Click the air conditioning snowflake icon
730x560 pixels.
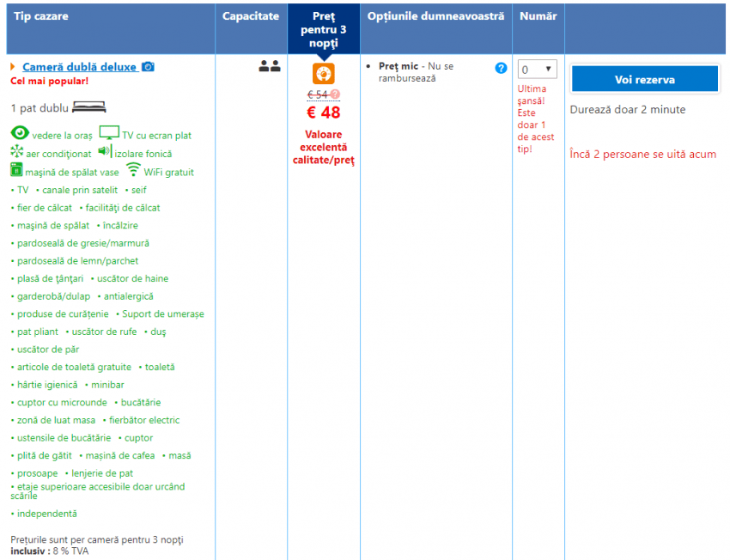coord(17,152)
